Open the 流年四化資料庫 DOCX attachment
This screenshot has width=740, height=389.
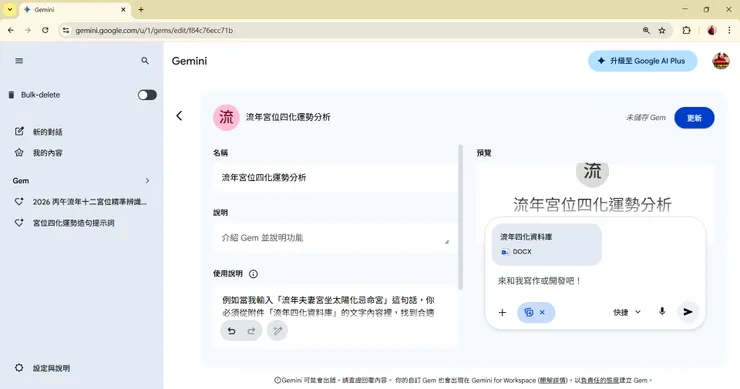tap(547, 245)
